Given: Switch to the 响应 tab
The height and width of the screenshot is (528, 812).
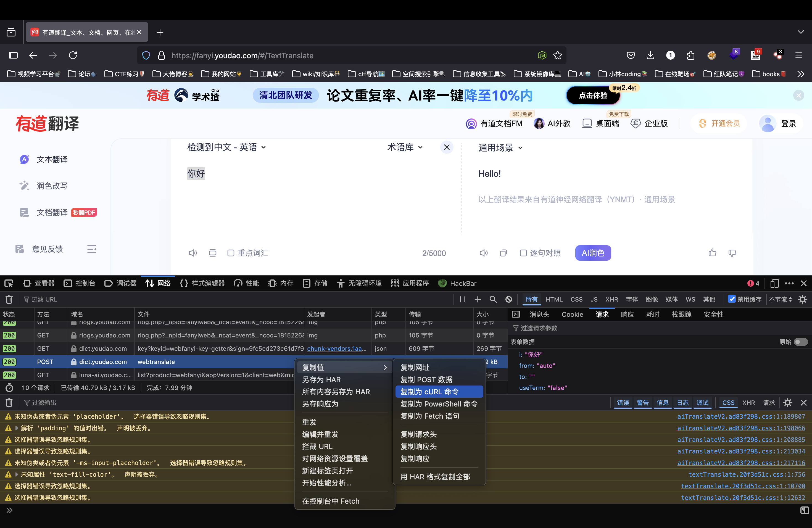Looking at the screenshot, I should click(x=628, y=314).
